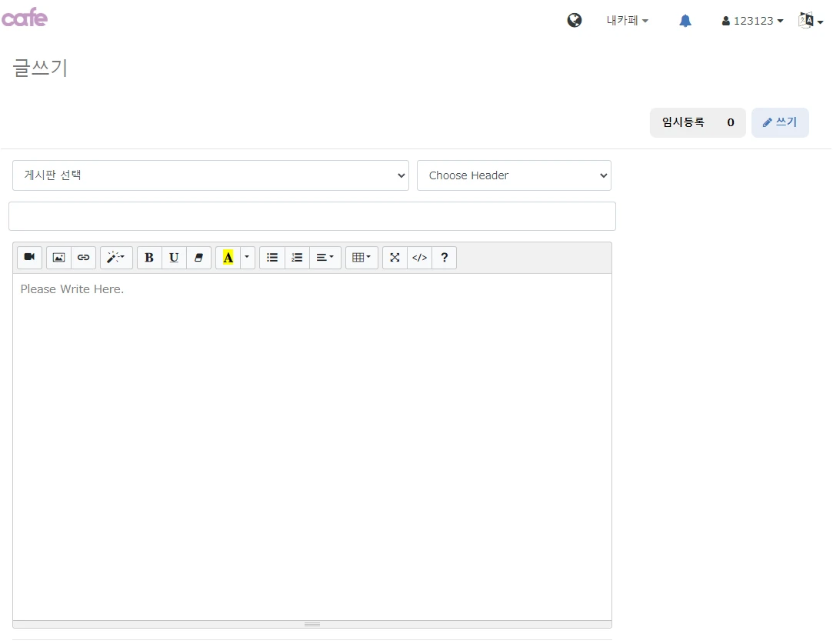Expand the 내카페 menu
The width and height of the screenshot is (833, 644).
point(628,21)
